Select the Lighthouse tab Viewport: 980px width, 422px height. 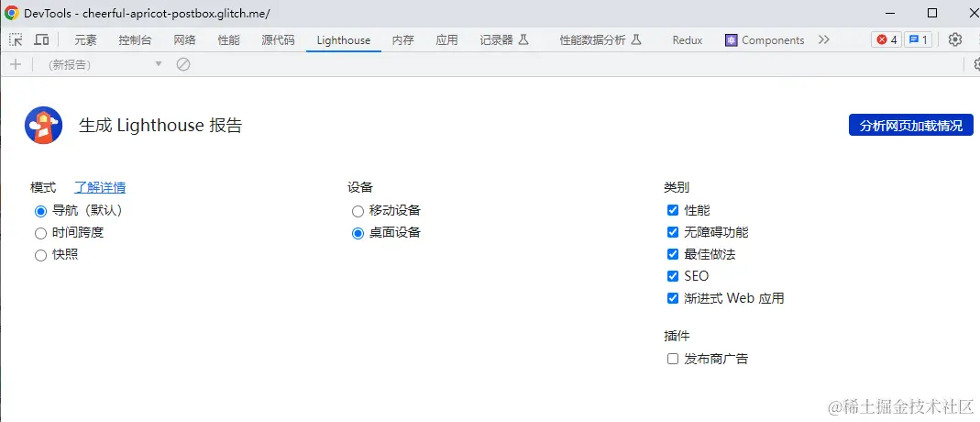click(x=344, y=40)
